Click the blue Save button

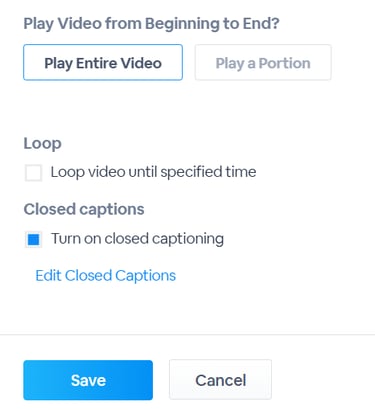[x=88, y=380]
